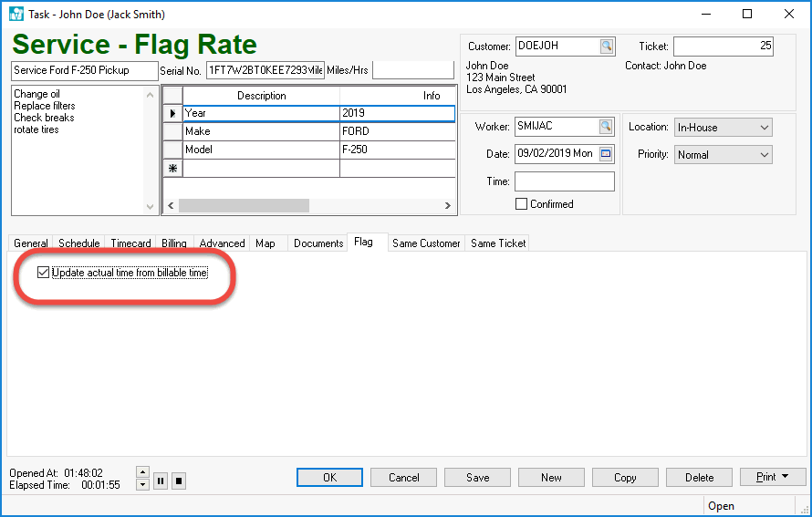
Task: Uncheck Update actual time from billable time
Action: pos(43,273)
